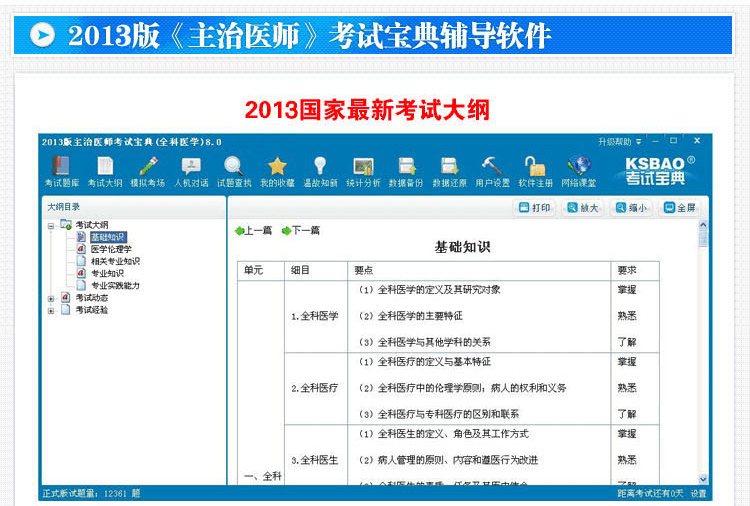Click the 放大 zoom in button
This screenshot has height=506, width=750.
[x=583, y=208]
